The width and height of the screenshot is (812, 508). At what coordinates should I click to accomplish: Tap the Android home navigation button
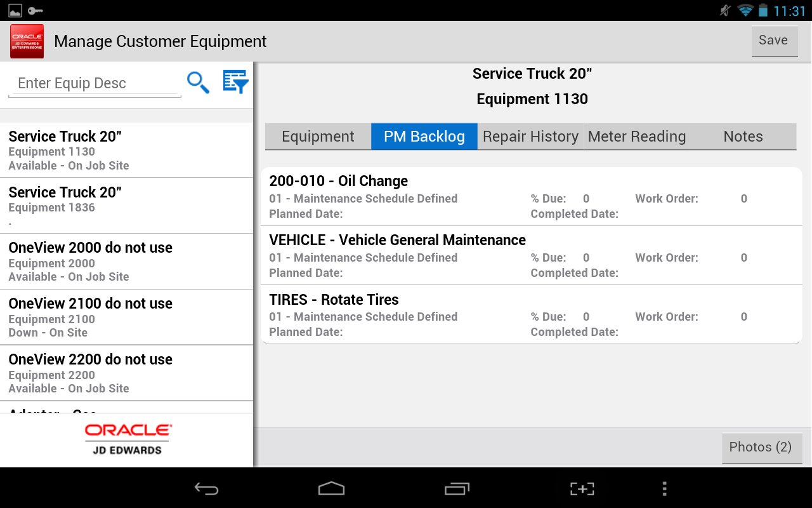tap(331, 488)
